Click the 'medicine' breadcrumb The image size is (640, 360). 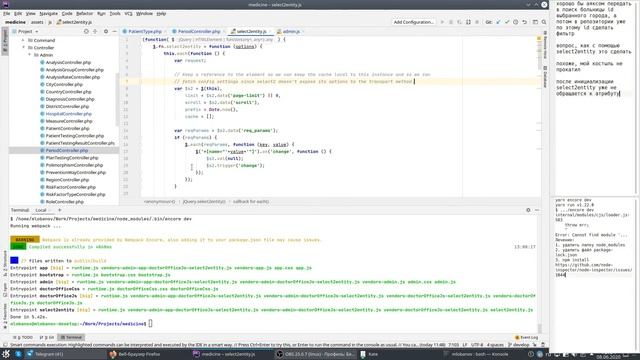click(x=15, y=22)
